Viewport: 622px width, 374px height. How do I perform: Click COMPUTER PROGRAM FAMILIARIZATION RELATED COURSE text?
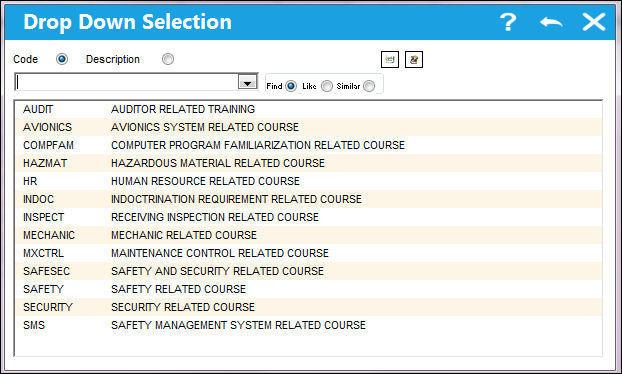(x=258, y=145)
